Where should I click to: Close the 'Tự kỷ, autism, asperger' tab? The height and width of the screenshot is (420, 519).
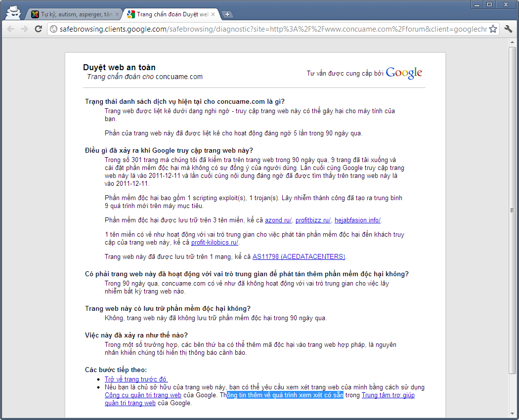[117, 14]
